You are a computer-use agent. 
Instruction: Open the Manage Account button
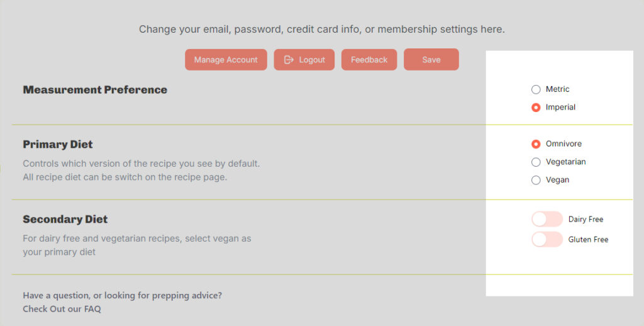click(x=226, y=60)
